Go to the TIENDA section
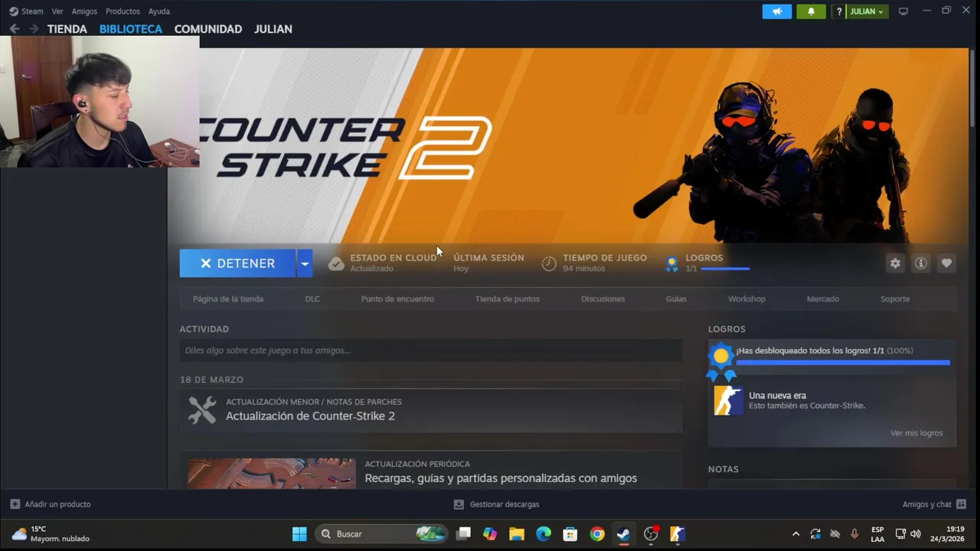 (67, 29)
